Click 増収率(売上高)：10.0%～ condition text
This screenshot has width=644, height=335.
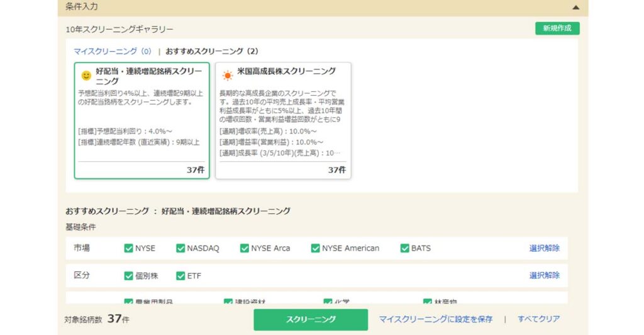[x=268, y=132]
